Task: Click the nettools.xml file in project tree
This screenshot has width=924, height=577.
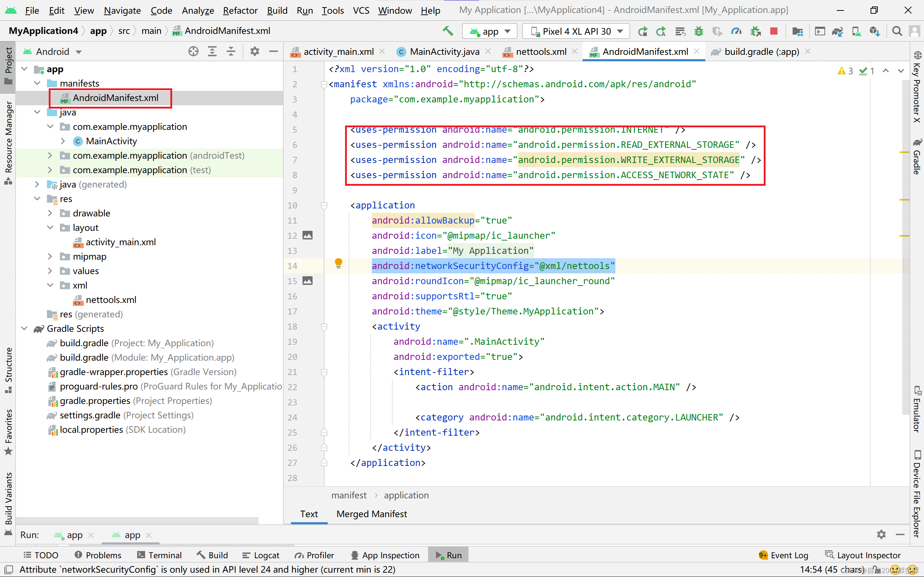Action: click(x=111, y=300)
